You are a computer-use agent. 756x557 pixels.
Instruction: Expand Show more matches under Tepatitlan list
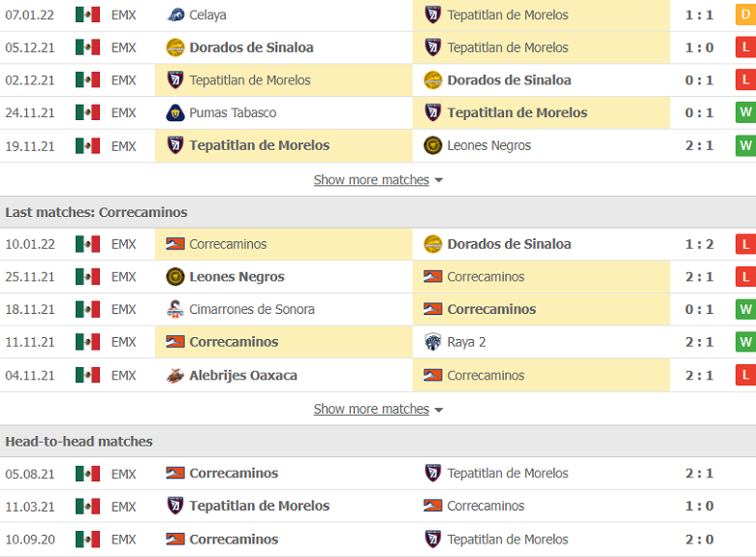tap(371, 180)
